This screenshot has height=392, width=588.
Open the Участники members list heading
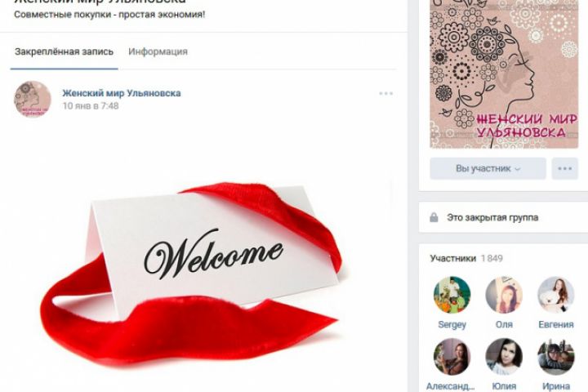[453, 258]
